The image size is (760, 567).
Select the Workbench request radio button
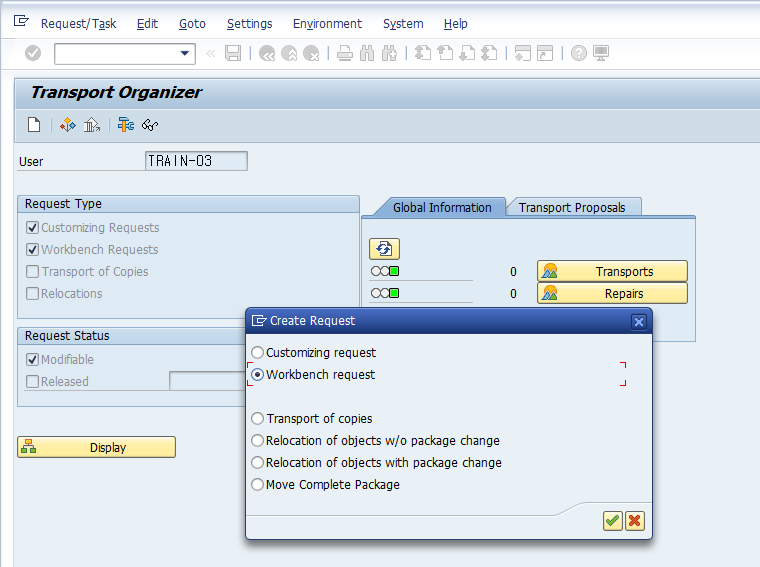click(x=257, y=375)
